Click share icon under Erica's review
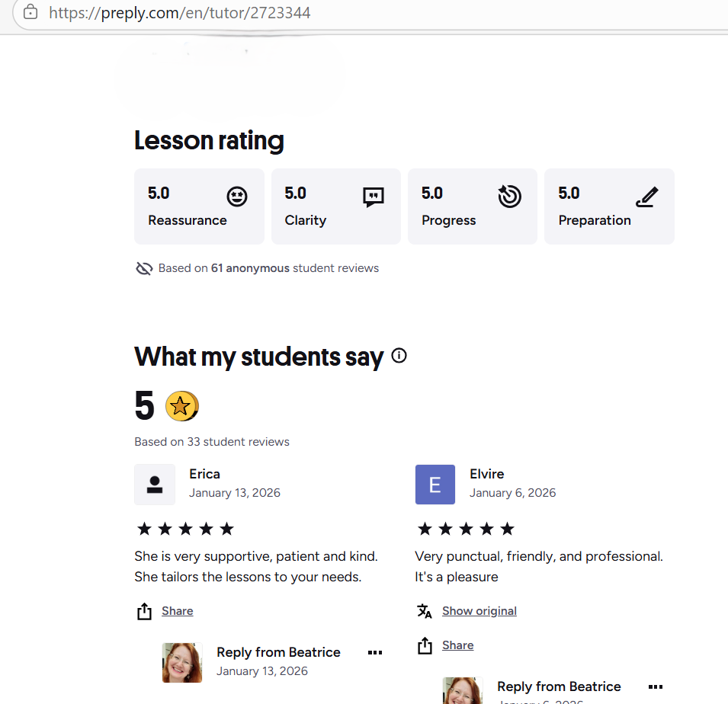 coord(144,611)
